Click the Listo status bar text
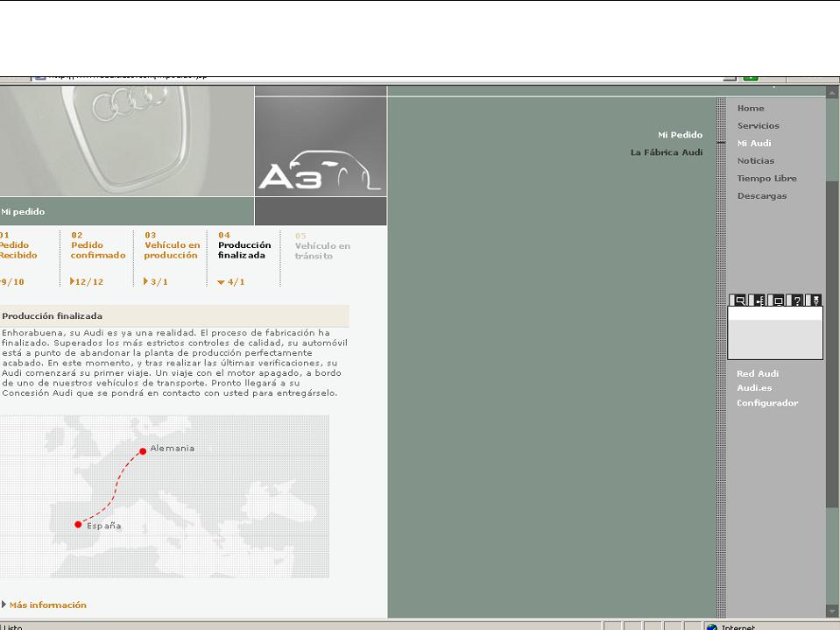The height and width of the screenshot is (630, 840). pos(11,626)
